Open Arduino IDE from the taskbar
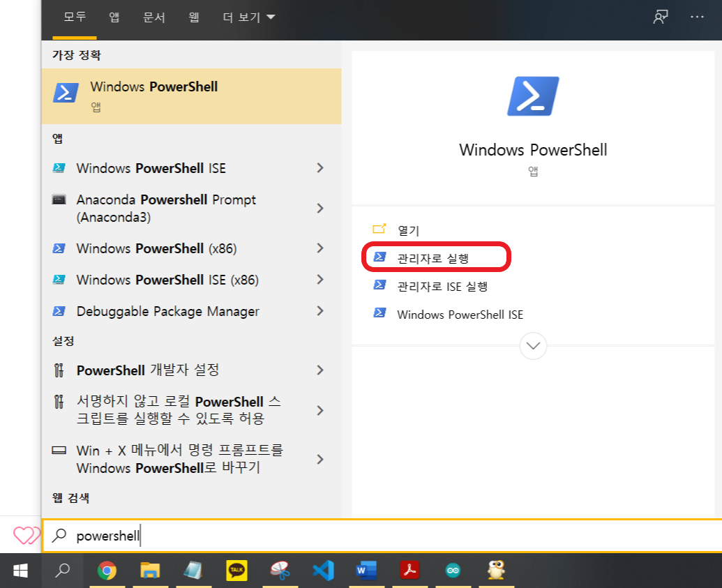Image resolution: width=722 pixels, height=588 pixels. click(x=453, y=571)
